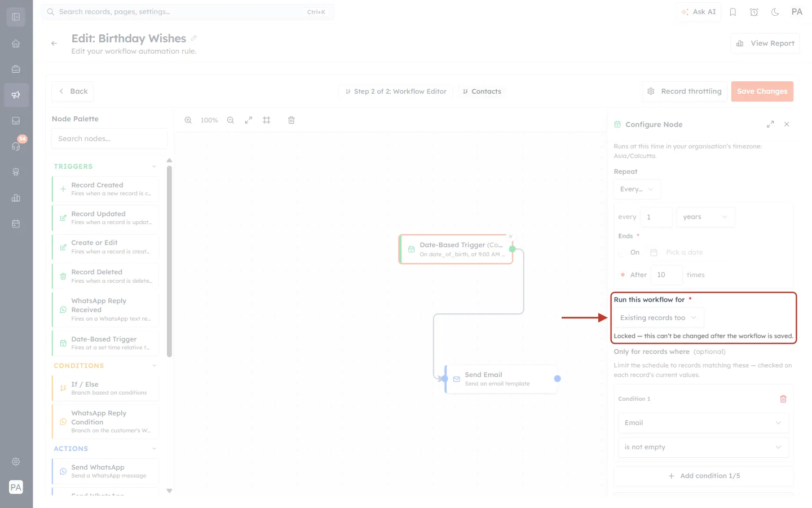Screen dimensions: 812x508
Task: Click the Date-Based Trigger node on canvas
Action: click(456, 249)
